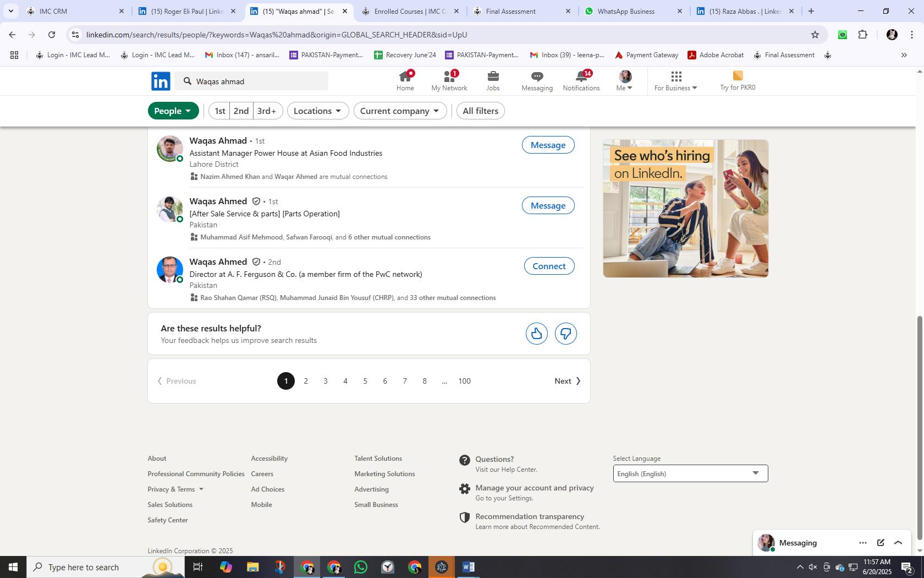Reload the page

pos(51,35)
